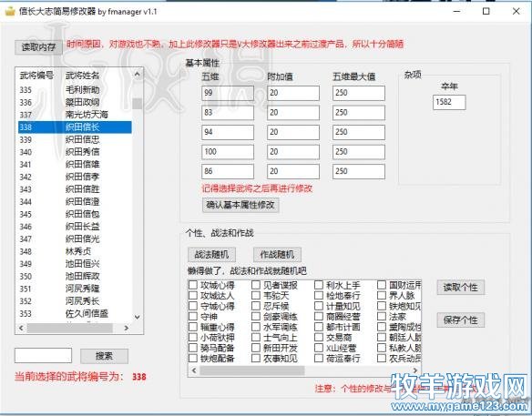Toggle the 攻城心得 checkbox
Screen dimensions: 532x416
click(x=193, y=285)
